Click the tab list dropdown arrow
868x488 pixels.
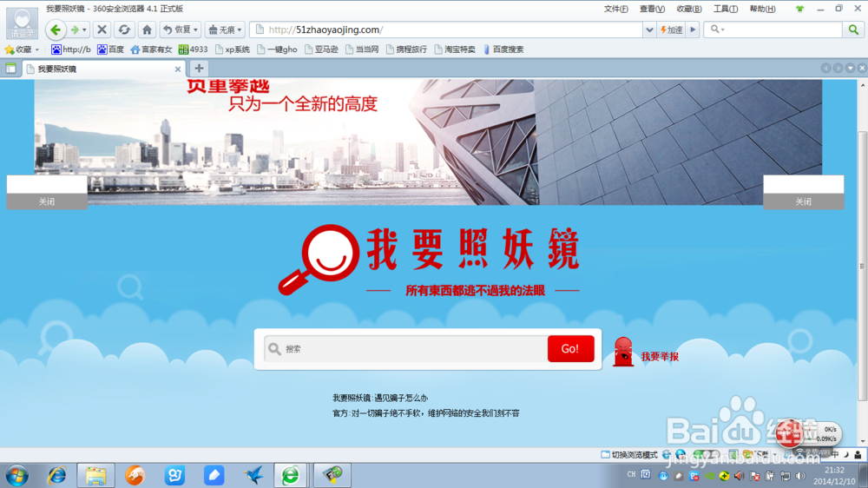(x=850, y=68)
